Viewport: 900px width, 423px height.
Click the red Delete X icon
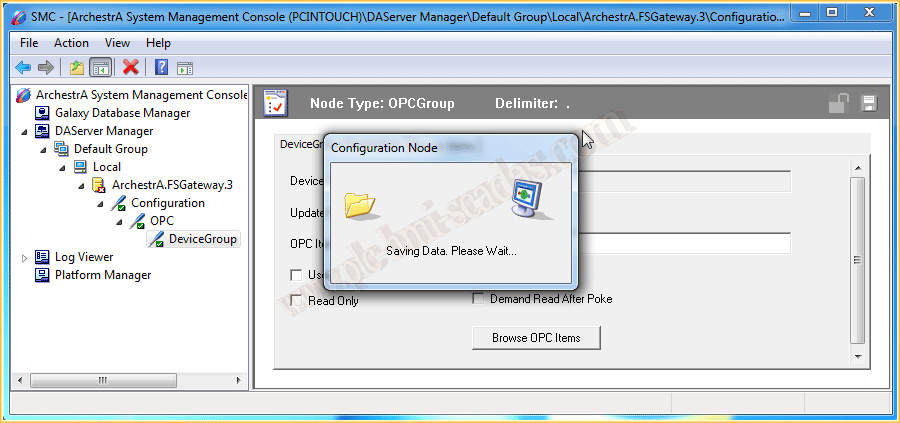pyautogui.click(x=130, y=67)
